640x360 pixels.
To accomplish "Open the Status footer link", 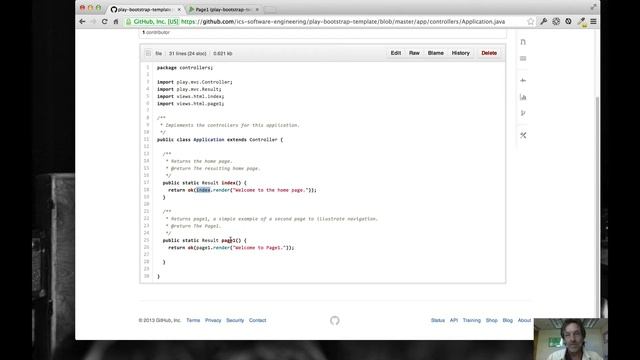I will [x=438, y=320].
